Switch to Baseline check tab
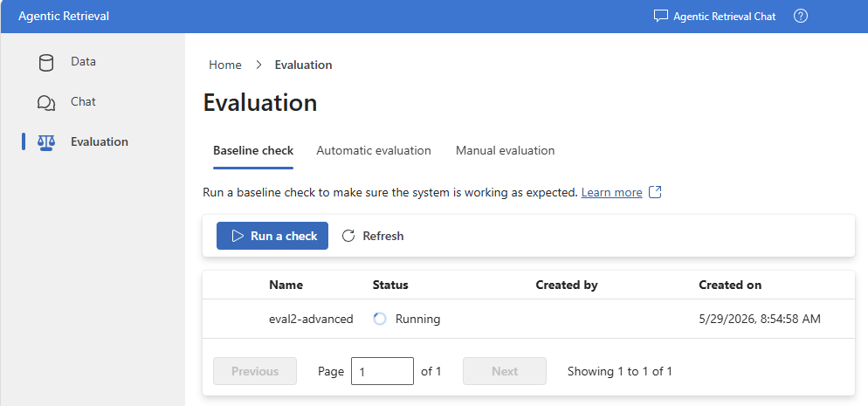 point(253,150)
